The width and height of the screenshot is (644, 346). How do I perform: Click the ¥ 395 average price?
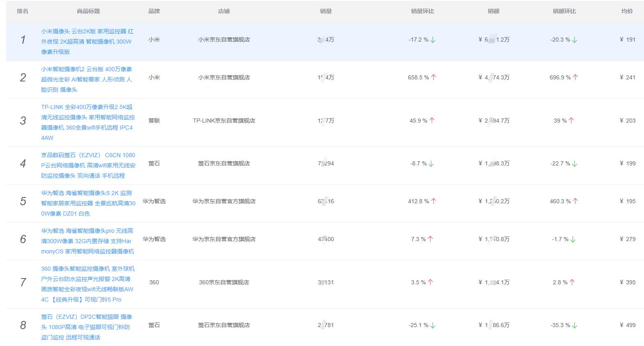tap(628, 282)
